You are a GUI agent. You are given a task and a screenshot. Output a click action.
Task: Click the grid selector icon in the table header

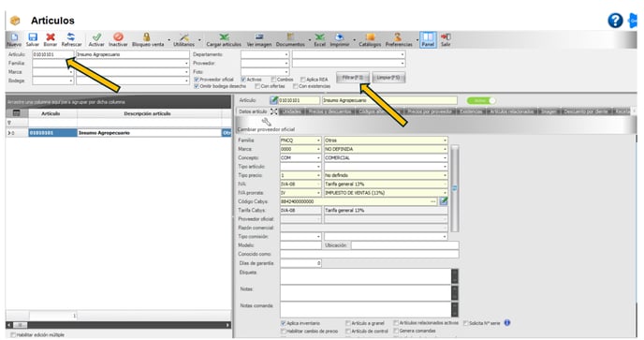click(17, 113)
